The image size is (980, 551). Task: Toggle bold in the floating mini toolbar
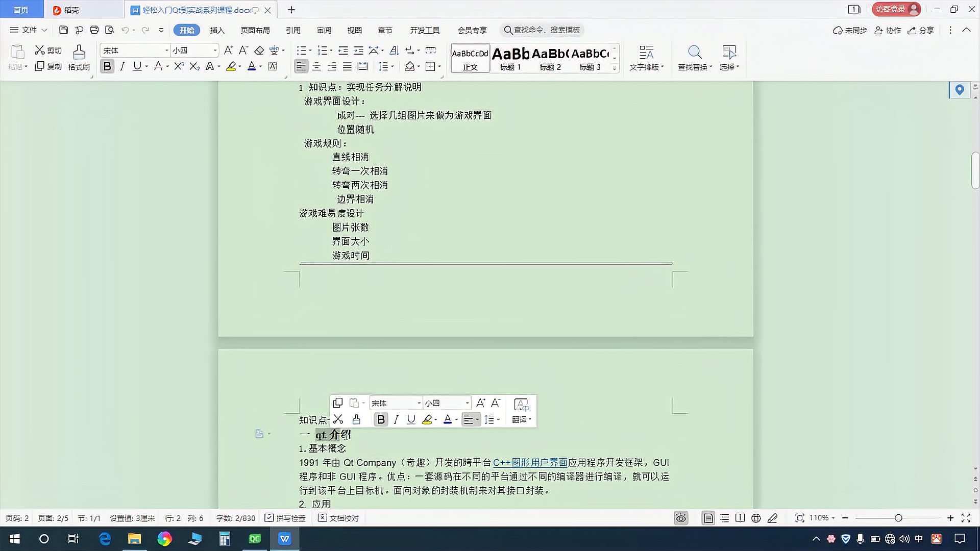pyautogui.click(x=381, y=419)
